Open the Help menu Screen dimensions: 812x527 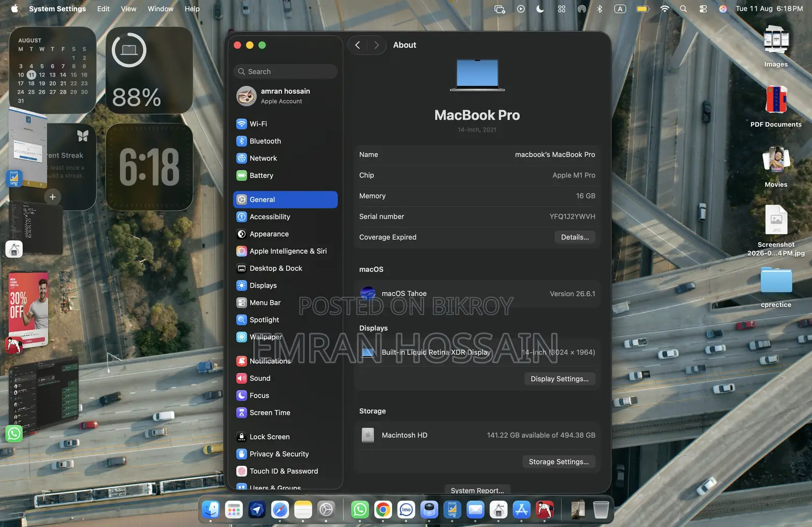pyautogui.click(x=192, y=9)
